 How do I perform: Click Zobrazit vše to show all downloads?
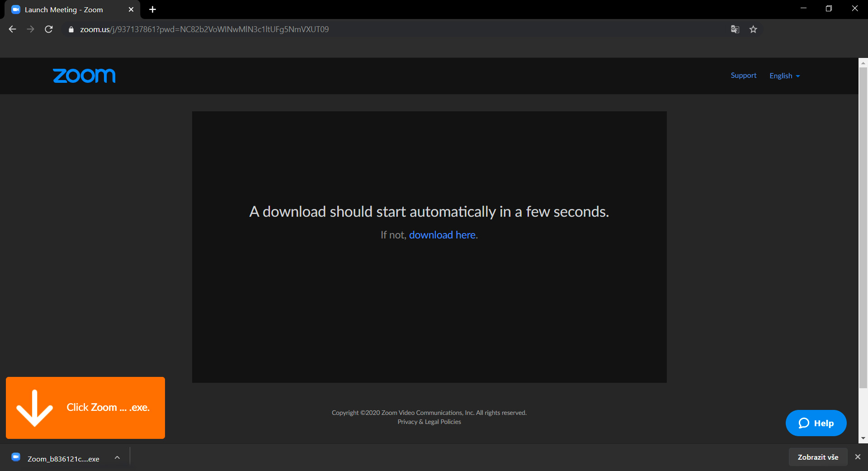coord(818,457)
